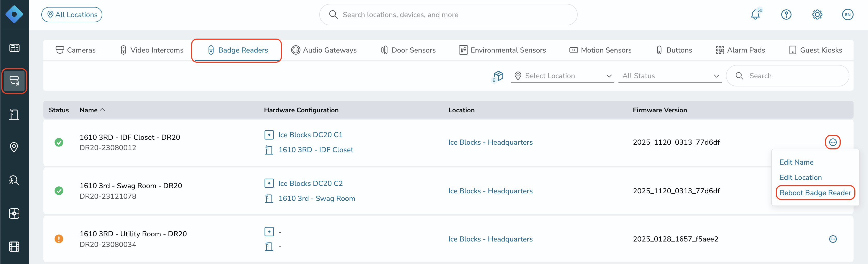Click the door icon next to 1610 3rd - Swag Room
This screenshot has height=264, width=868.
coord(269,199)
